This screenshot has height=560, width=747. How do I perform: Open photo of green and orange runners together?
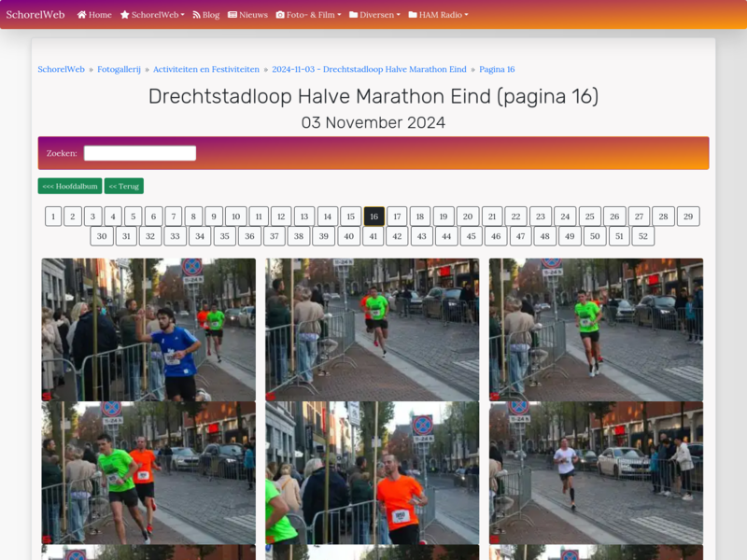tap(148, 473)
